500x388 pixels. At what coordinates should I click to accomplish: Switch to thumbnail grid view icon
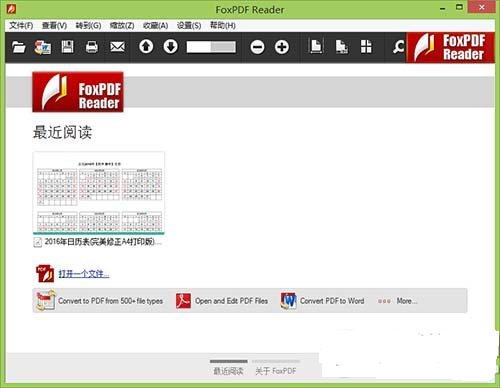point(366,47)
